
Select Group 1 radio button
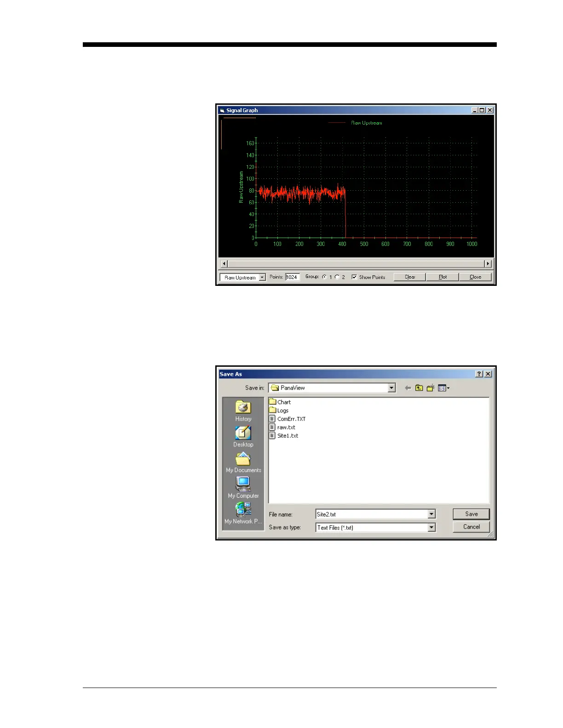click(x=324, y=277)
